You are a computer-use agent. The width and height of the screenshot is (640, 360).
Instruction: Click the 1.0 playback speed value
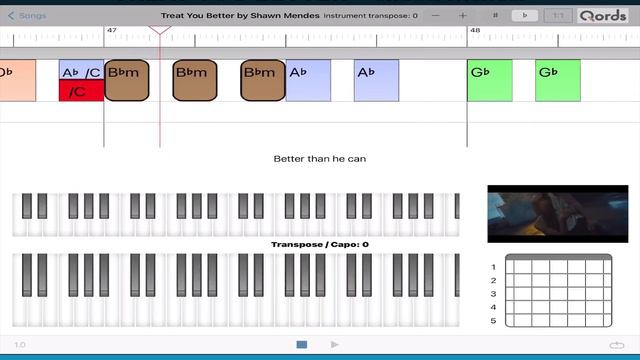[20, 345]
